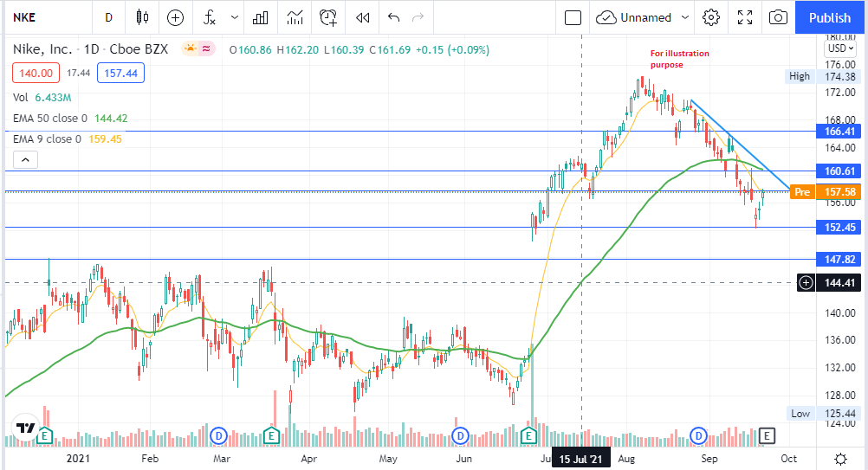Expand the layout name dropdown arrow
The image size is (868, 470).
(x=684, y=17)
